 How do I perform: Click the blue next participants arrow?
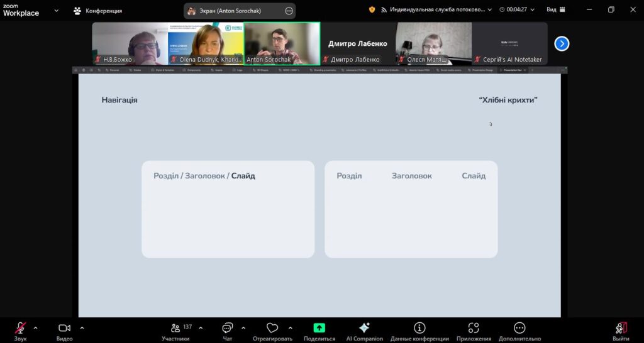click(x=562, y=43)
